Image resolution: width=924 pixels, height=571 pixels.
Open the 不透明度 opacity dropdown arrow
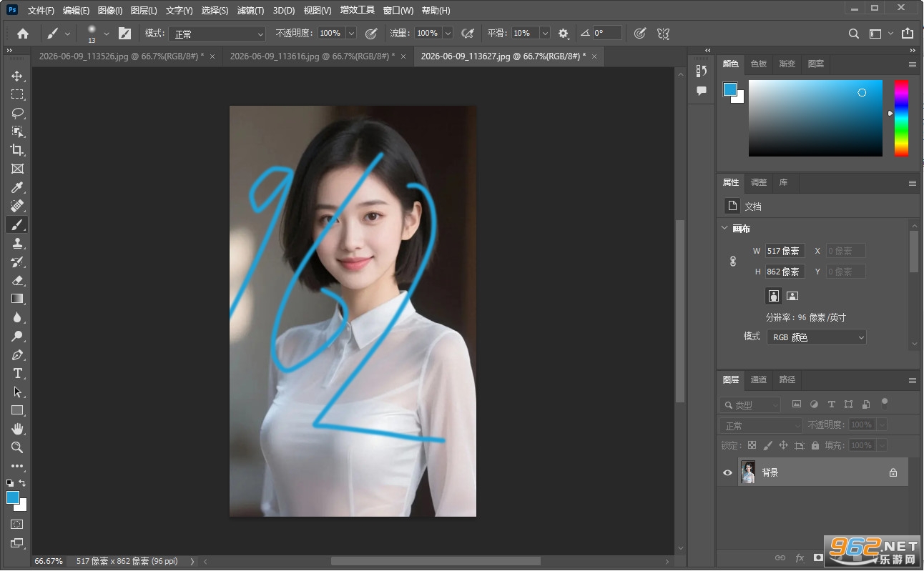[x=351, y=33]
